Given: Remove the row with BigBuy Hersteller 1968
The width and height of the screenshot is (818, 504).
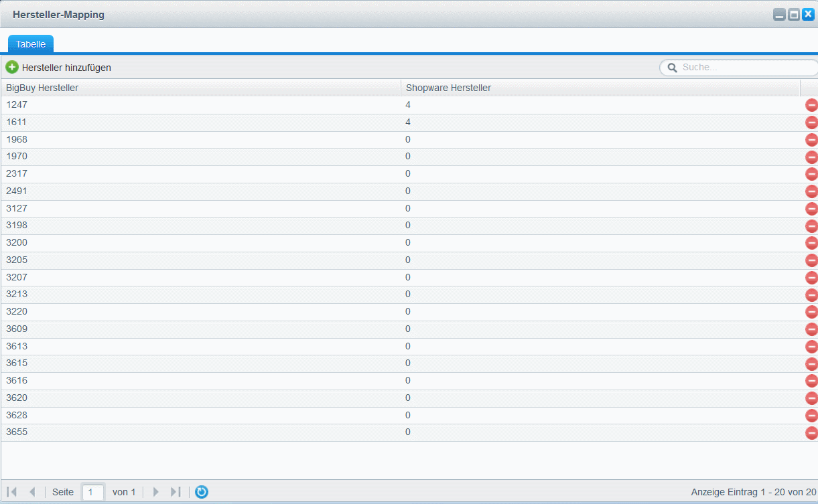Looking at the screenshot, I should tap(811, 140).
